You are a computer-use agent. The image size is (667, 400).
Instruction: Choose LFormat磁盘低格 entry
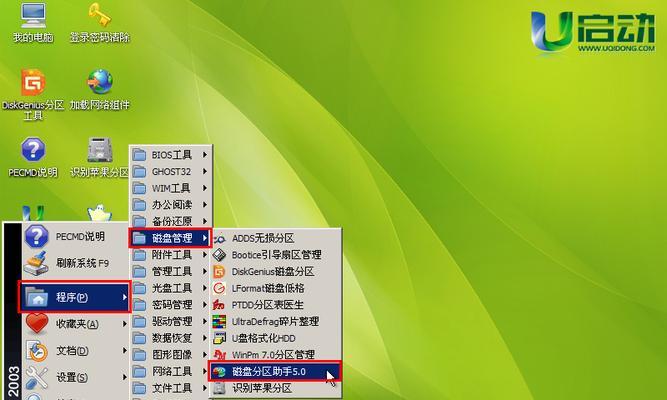click(x=267, y=288)
